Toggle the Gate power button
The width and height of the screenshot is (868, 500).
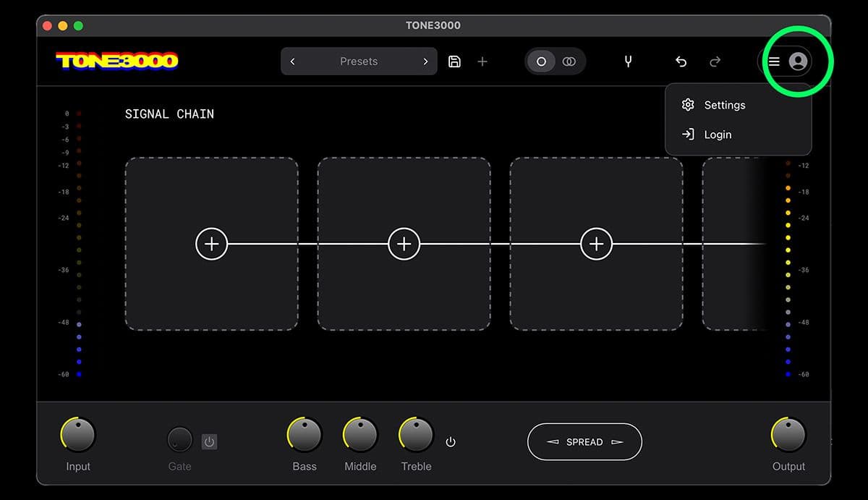click(x=209, y=441)
